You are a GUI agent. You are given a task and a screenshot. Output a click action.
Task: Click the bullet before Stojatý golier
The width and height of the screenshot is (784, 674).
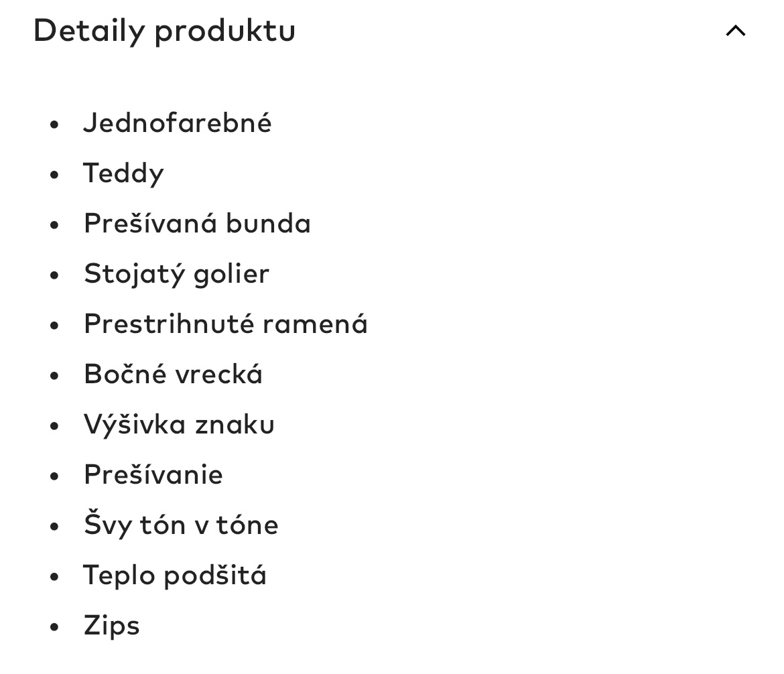(x=55, y=275)
